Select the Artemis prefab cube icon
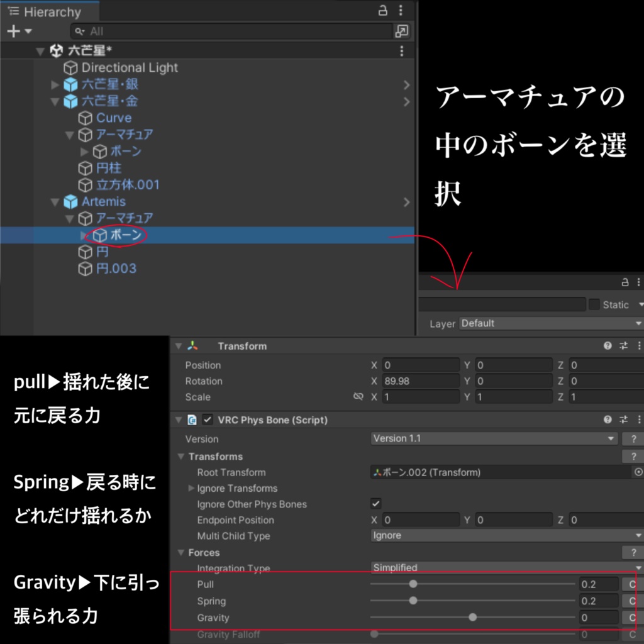644x644 pixels. point(70,202)
